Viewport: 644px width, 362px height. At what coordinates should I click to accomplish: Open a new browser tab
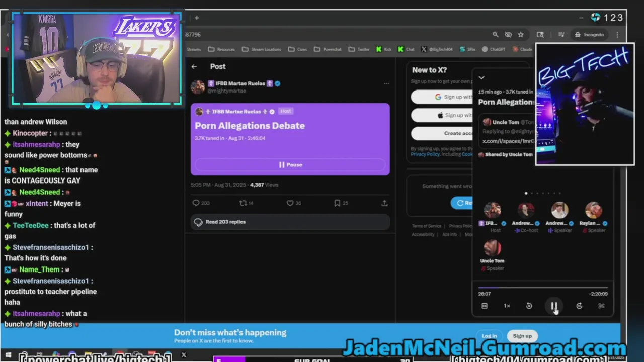point(197,18)
